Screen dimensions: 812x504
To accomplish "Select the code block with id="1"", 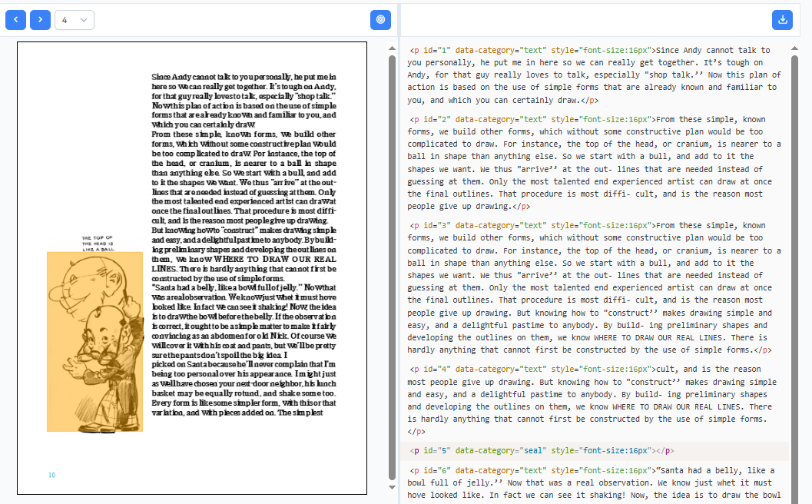I will [595, 75].
